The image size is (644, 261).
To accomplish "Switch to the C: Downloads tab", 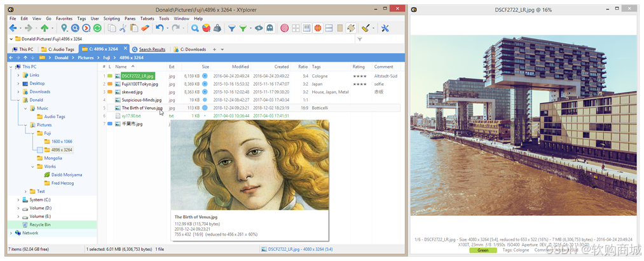I will (189, 50).
